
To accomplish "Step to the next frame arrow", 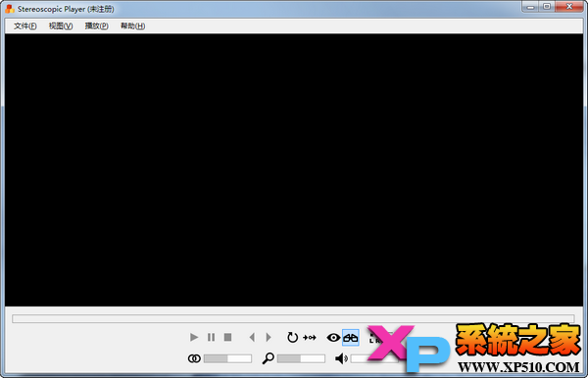I will click(269, 337).
